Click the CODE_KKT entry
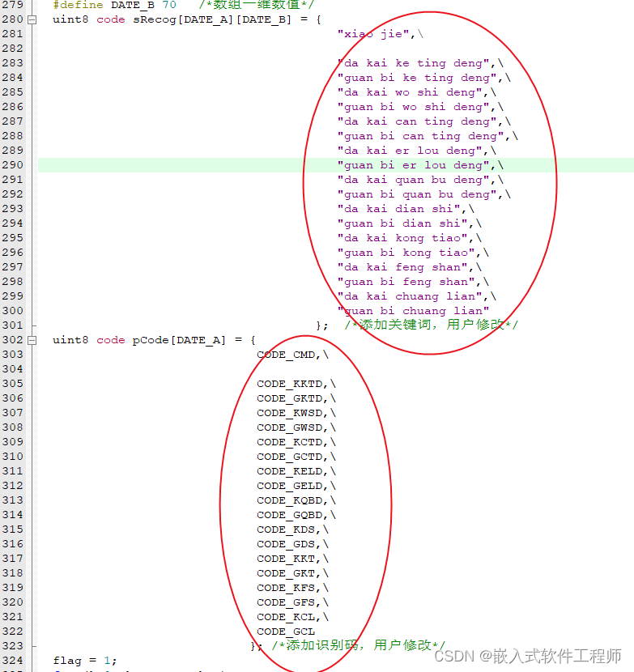Image resolution: width=634 pixels, height=672 pixels. (x=286, y=559)
